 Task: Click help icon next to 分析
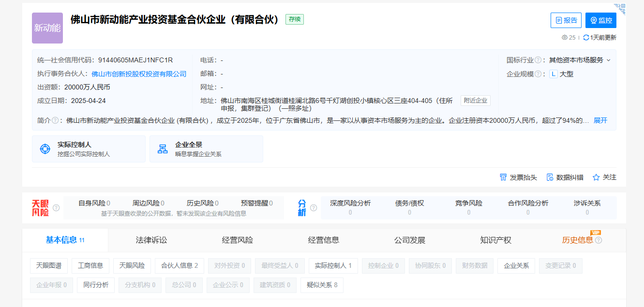314,208
